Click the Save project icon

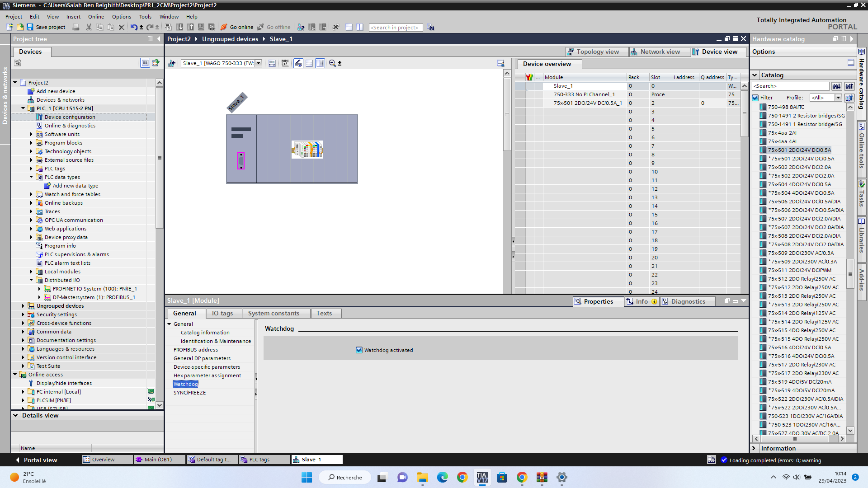point(30,27)
